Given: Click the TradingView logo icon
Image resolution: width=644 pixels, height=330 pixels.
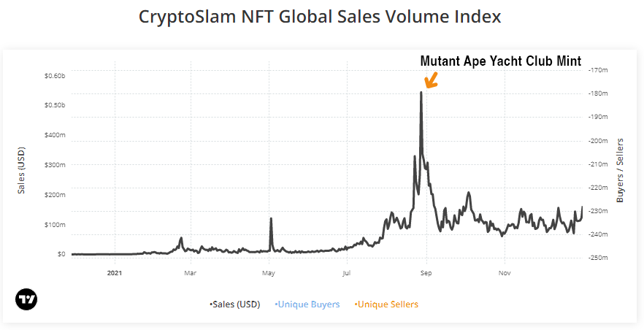Looking at the screenshot, I should pyautogui.click(x=26, y=299).
